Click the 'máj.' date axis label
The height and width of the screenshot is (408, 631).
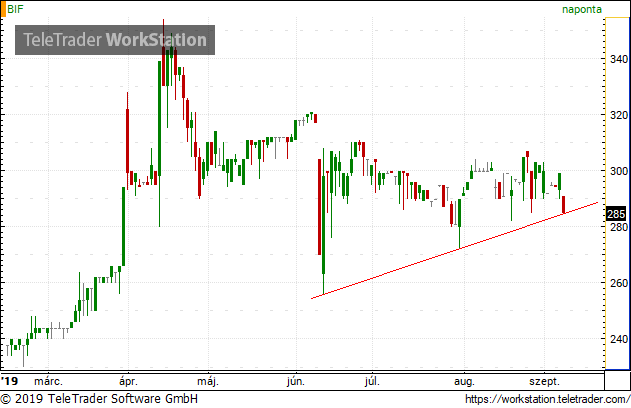pos(208,381)
